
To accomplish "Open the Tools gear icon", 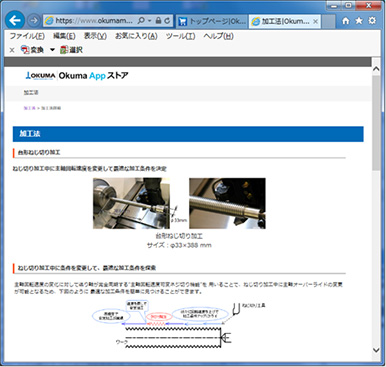I will [x=372, y=21].
